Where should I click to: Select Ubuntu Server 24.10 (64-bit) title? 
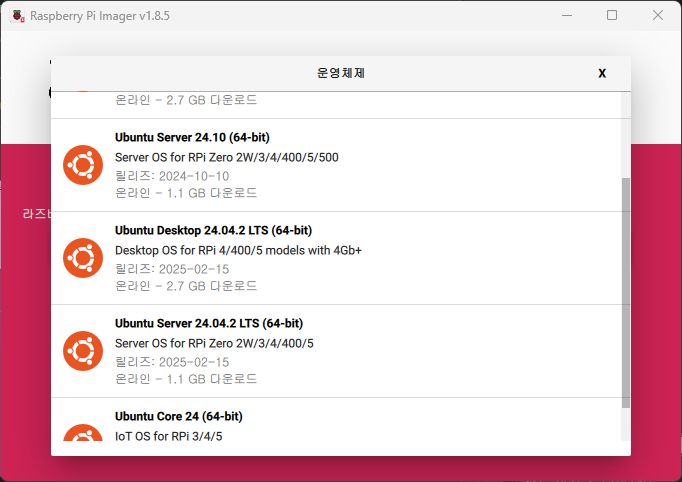click(192, 137)
